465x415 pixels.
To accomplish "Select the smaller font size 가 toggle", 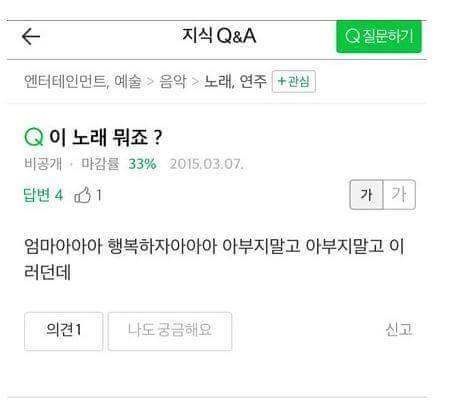I will (x=366, y=195).
